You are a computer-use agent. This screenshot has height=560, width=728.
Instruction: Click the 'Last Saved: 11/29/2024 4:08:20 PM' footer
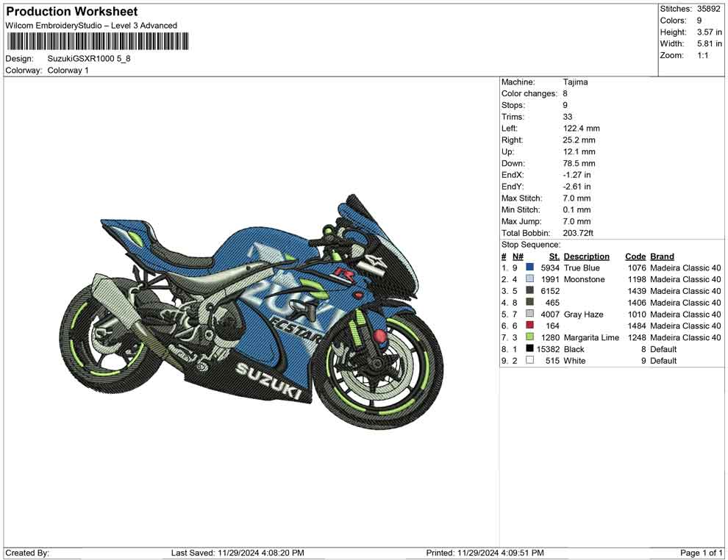click(238, 553)
